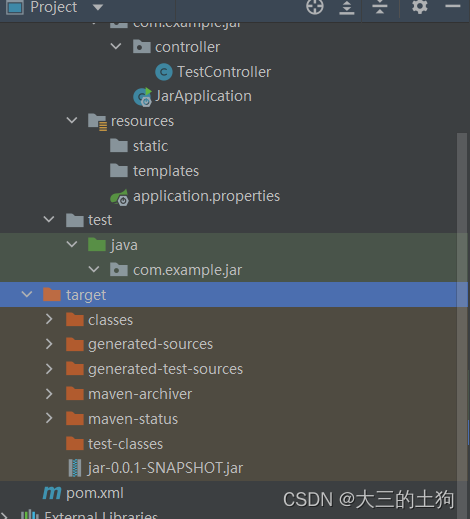Click the application.properties Spring icon

click(119, 197)
